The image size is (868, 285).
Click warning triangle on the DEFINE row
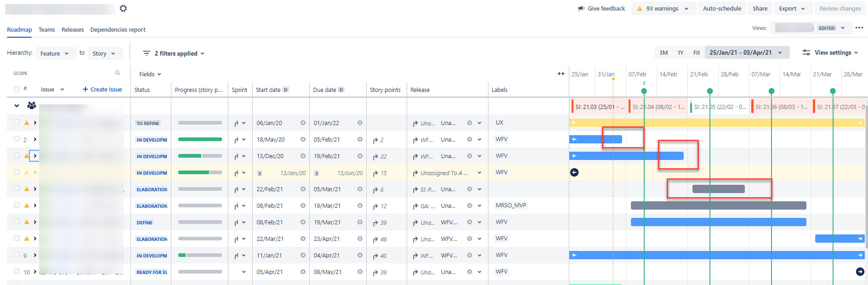click(x=27, y=222)
